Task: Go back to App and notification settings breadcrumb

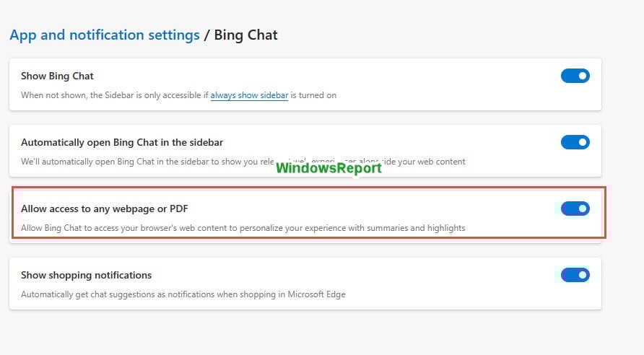Action: click(x=105, y=35)
